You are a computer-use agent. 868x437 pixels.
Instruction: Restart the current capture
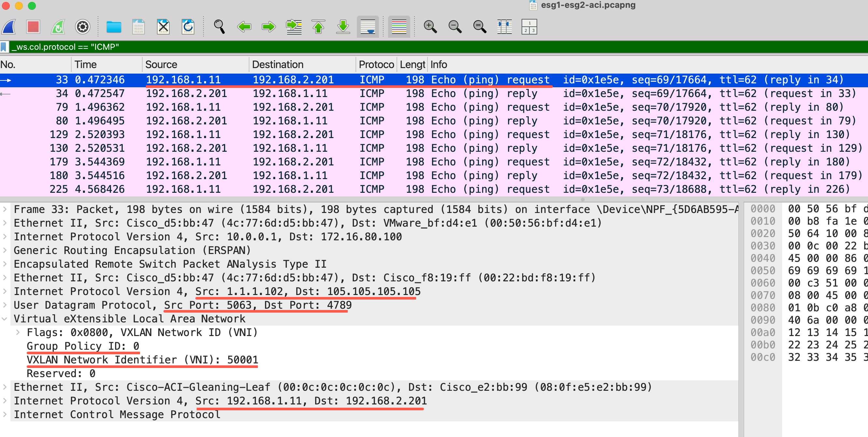pyautogui.click(x=58, y=27)
